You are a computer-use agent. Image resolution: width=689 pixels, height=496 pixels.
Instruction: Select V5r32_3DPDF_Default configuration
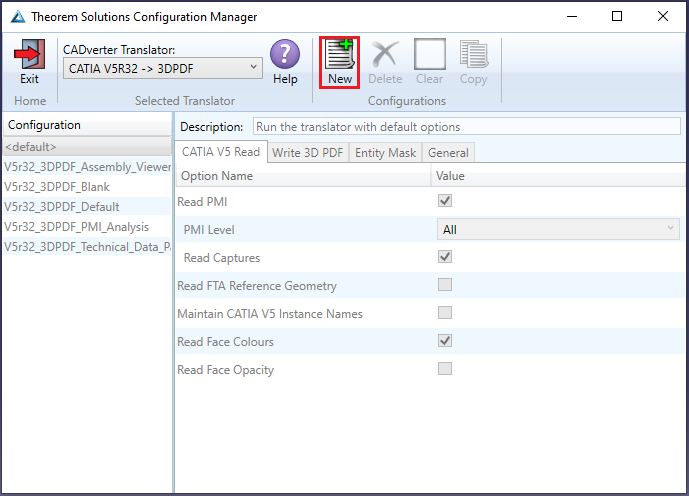pos(87,207)
